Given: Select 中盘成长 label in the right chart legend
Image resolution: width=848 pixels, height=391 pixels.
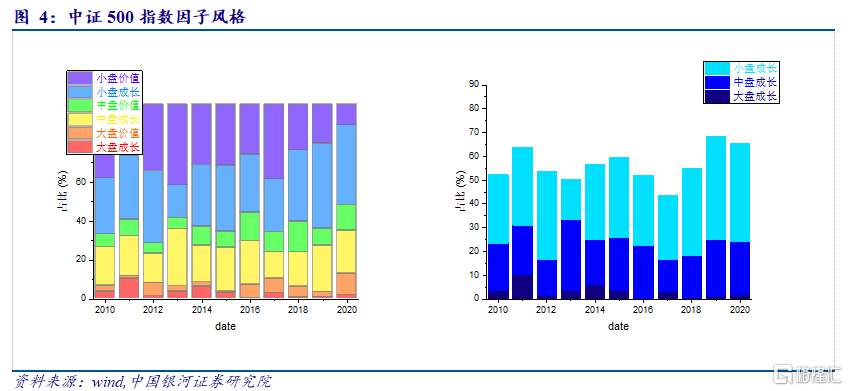Looking at the screenshot, I should pos(756,82).
